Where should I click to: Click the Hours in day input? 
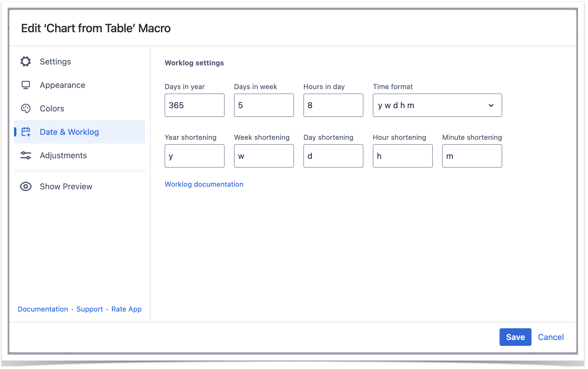tap(333, 105)
